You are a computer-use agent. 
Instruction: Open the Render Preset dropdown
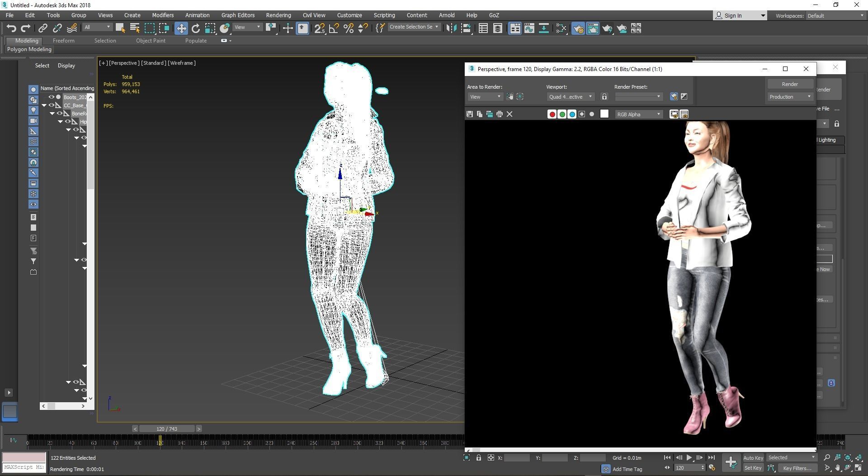(x=638, y=97)
